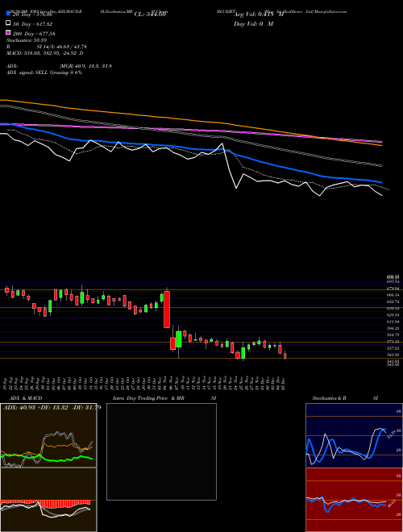Click the ADX '(MGR) 40.9, 13.3, 31.8' values
Image resolution: width=403 pixels, height=532 pixels.
[x=85, y=66]
